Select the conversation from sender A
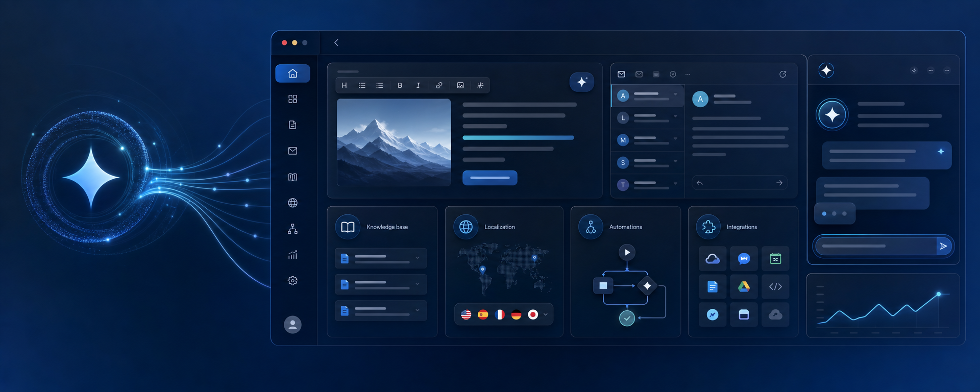 click(x=647, y=96)
